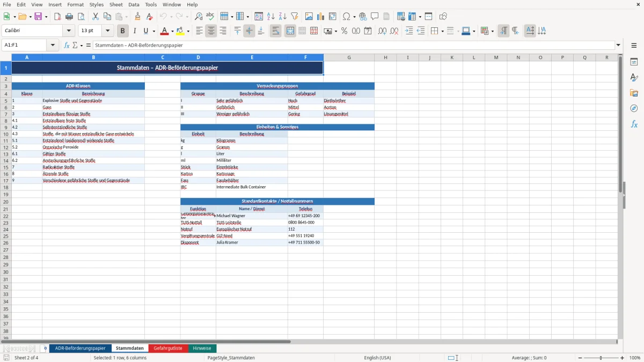Sort ascending
Viewport: 644px width, 362px height.
pyautogui.click(x=271, y=17)
